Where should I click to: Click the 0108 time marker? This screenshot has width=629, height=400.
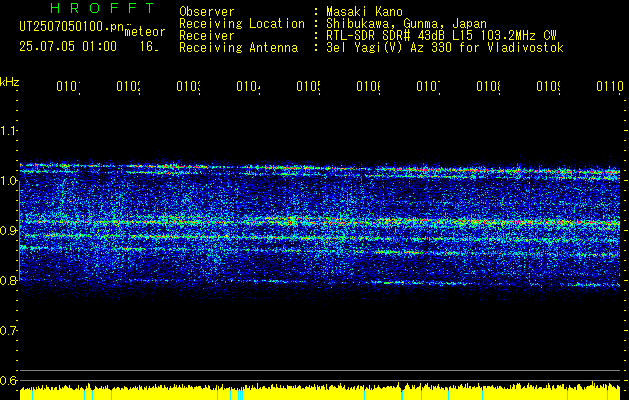(x=488, y=86)
